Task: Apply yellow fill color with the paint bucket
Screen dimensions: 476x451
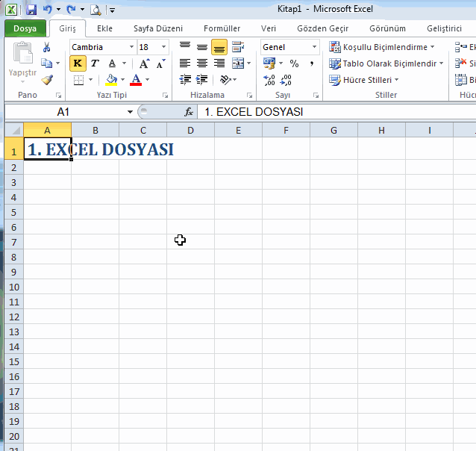Action: pyautogui.click(x=111, y=80)
